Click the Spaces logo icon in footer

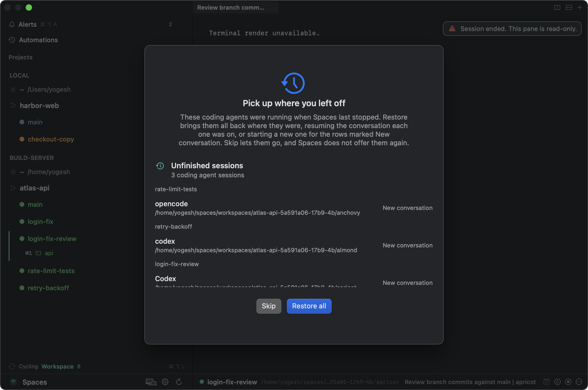pos(13,382)
